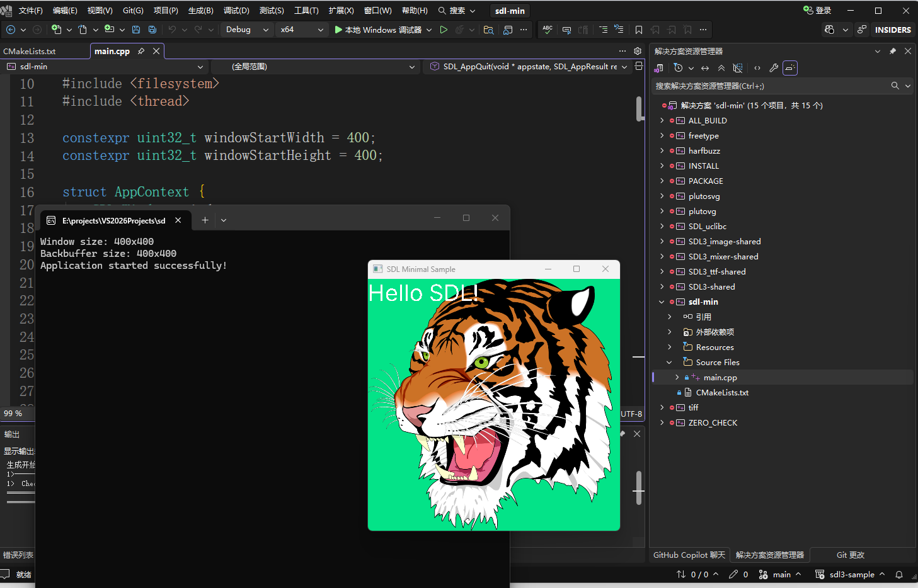Click 登录 sign-in button
This screenshot has height=588, width=918.
click(817, 11)
